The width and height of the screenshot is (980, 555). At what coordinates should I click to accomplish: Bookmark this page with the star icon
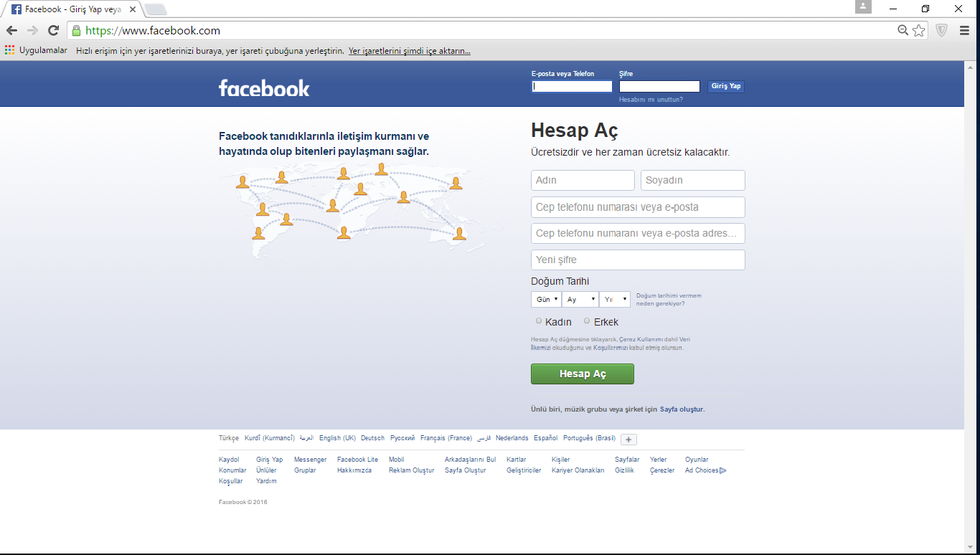click(919, 31)
